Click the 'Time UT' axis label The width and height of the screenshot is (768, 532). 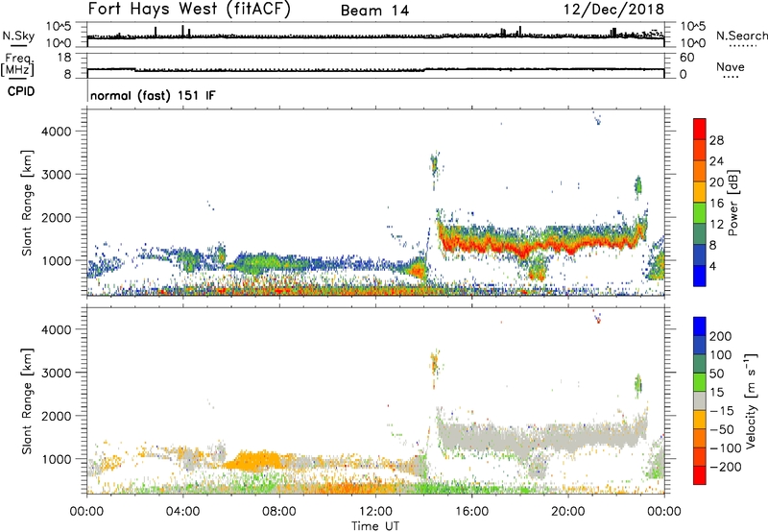[375, 526]
